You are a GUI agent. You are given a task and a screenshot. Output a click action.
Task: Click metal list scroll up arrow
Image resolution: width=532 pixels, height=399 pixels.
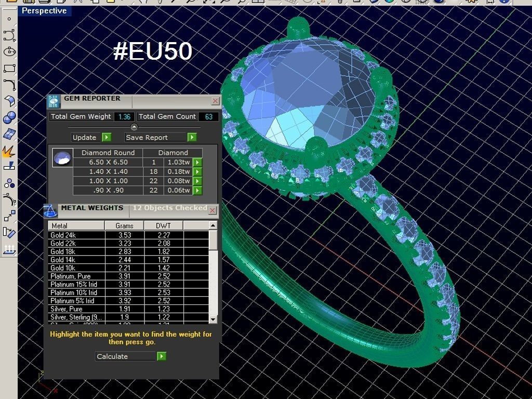point(213,225)
